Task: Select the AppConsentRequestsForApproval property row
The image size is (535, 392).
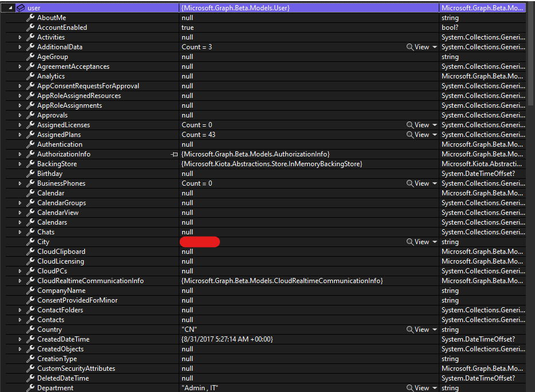Action: tap(265, 86)
